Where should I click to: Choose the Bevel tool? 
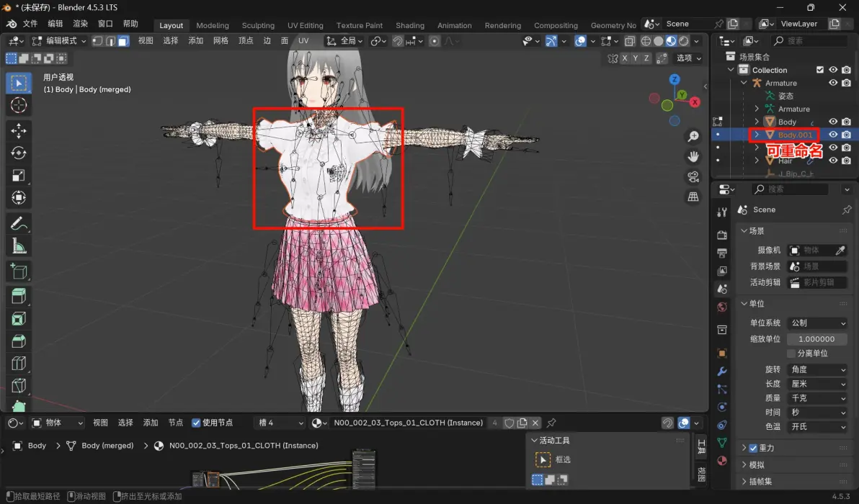tap(19, 341)
